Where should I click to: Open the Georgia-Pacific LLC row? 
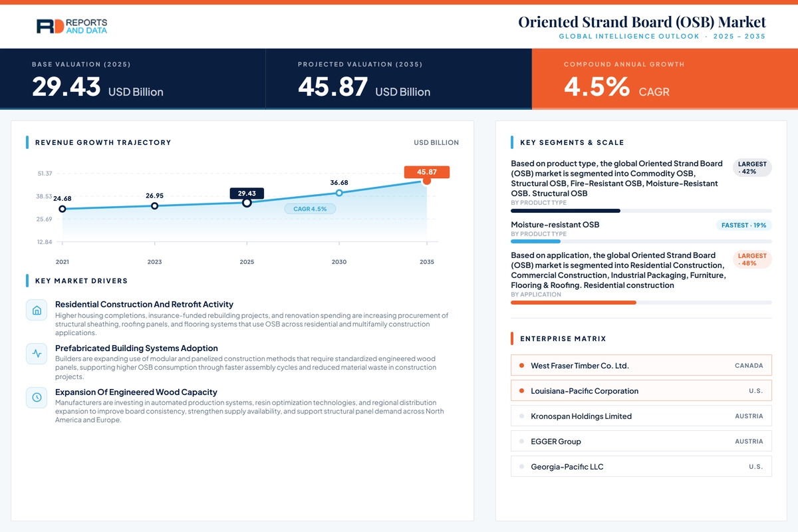[641, 467]
